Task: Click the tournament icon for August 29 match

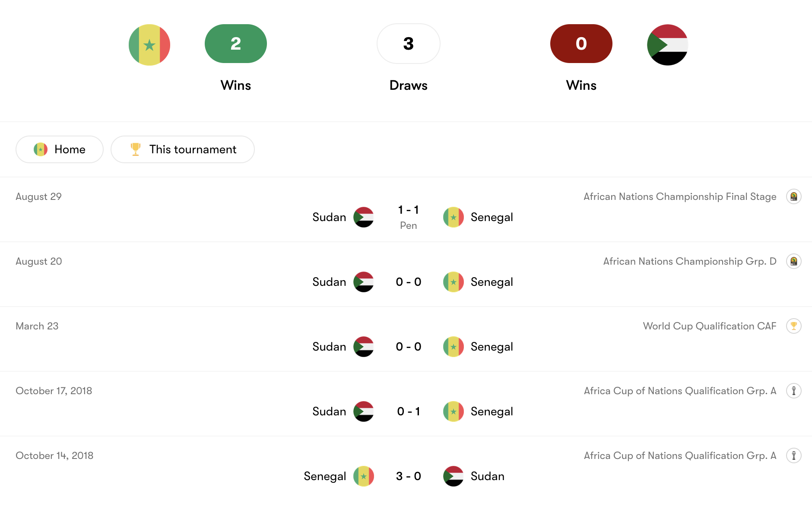Action: [793, 196]
